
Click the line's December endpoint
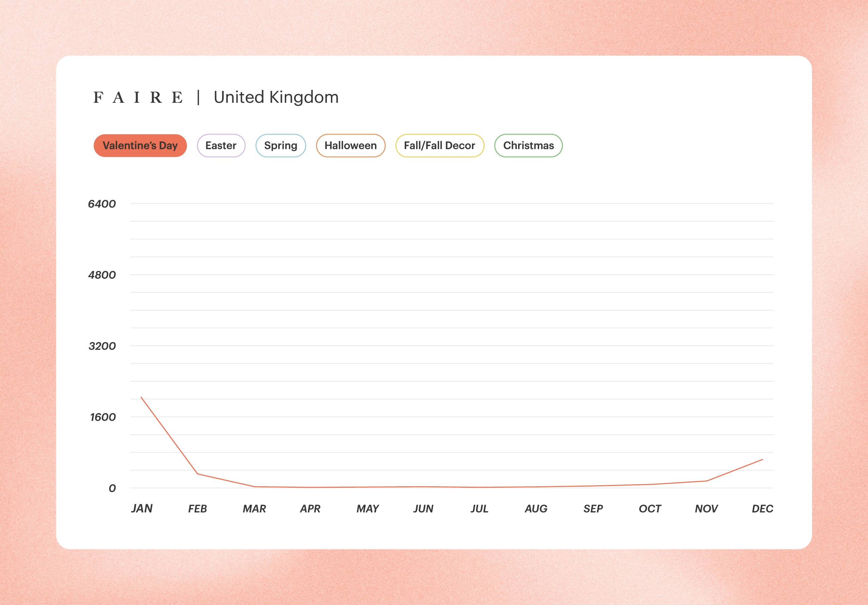762,460
